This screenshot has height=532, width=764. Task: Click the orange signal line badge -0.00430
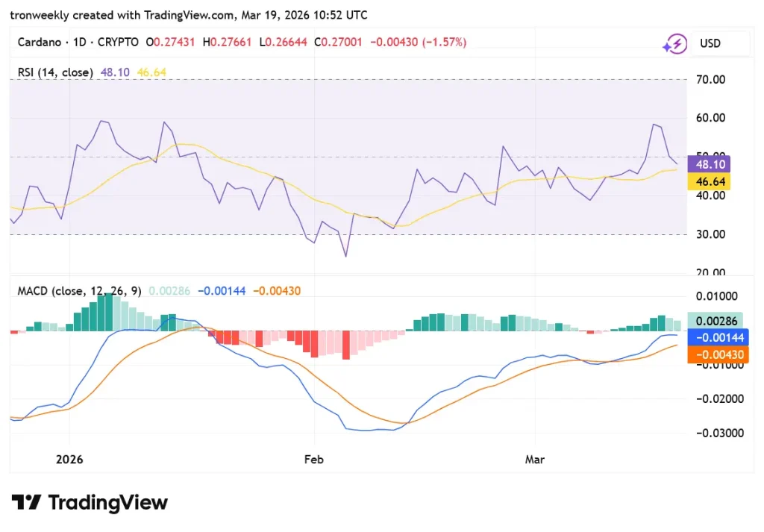click(718, 354)
